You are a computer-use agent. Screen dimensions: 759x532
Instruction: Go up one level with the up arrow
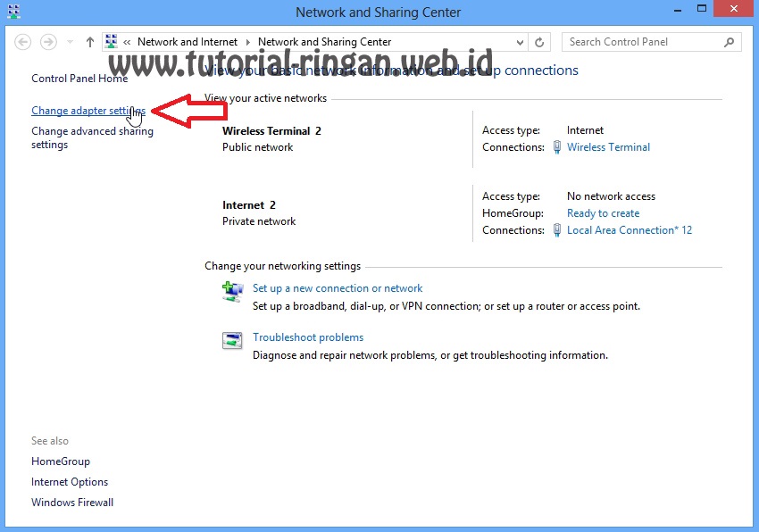tap(89, 41)
